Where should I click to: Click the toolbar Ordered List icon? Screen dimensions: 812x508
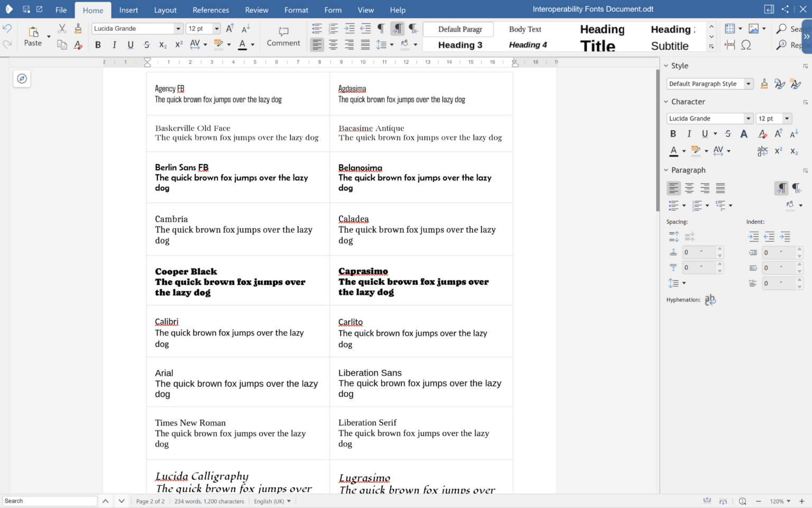click(333, 29)
